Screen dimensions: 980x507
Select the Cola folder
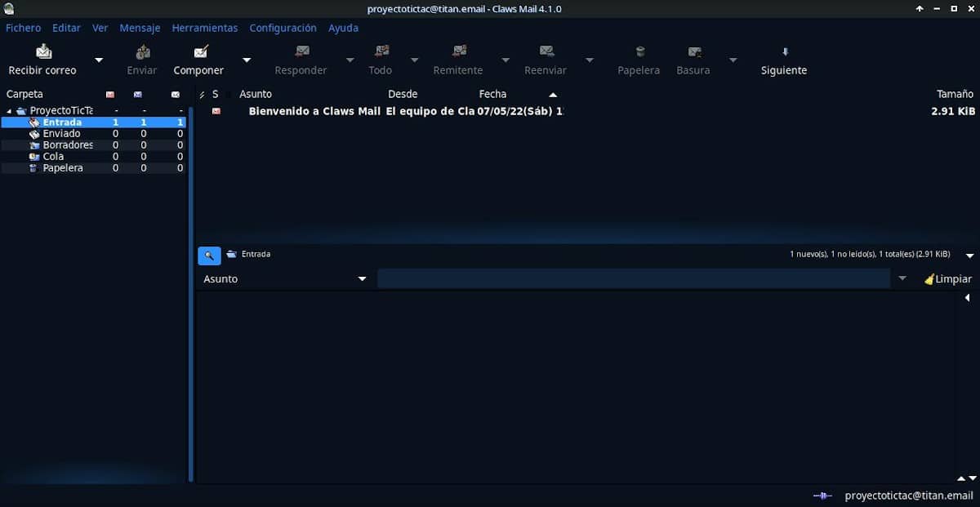(x=94, y=157)
